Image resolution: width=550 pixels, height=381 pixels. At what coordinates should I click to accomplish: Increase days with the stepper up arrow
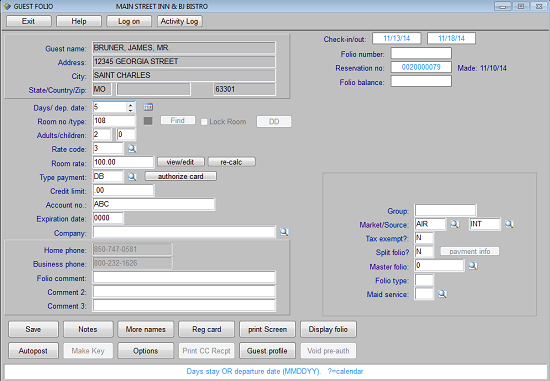130,105
